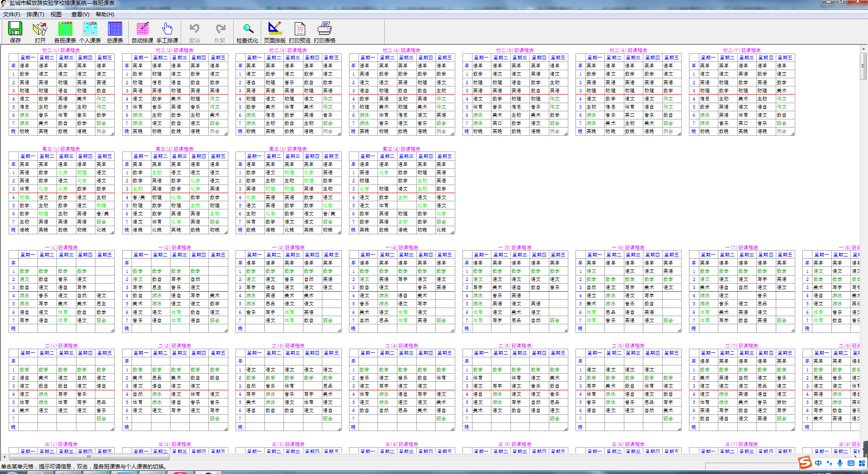The image size is (868, 474).
Task: Click the 打印预览 print preview icon
Action: (300, 29)
